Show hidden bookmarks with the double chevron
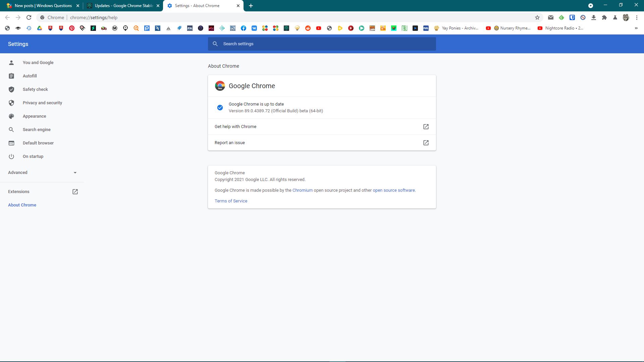 click(x=636, y=28)
